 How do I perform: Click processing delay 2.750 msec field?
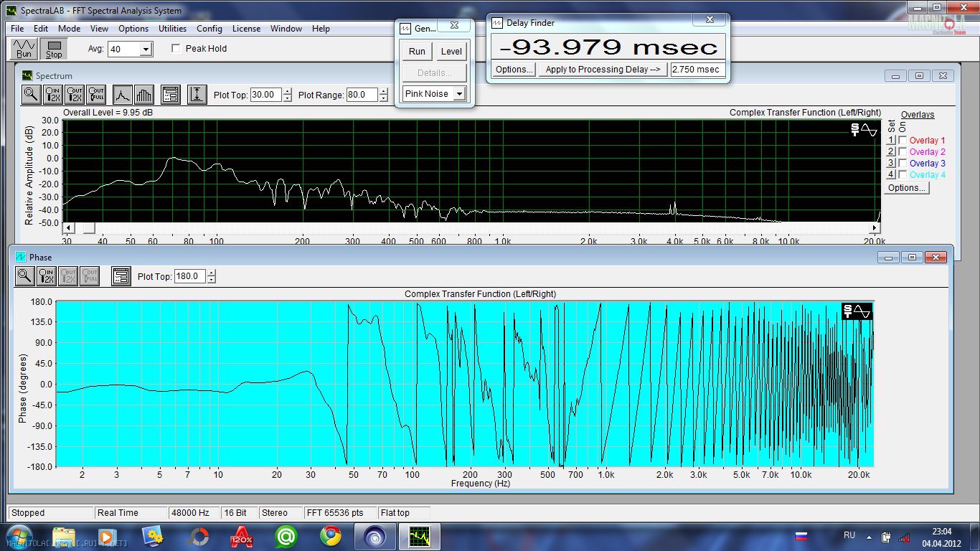click(x=697, y=70)
